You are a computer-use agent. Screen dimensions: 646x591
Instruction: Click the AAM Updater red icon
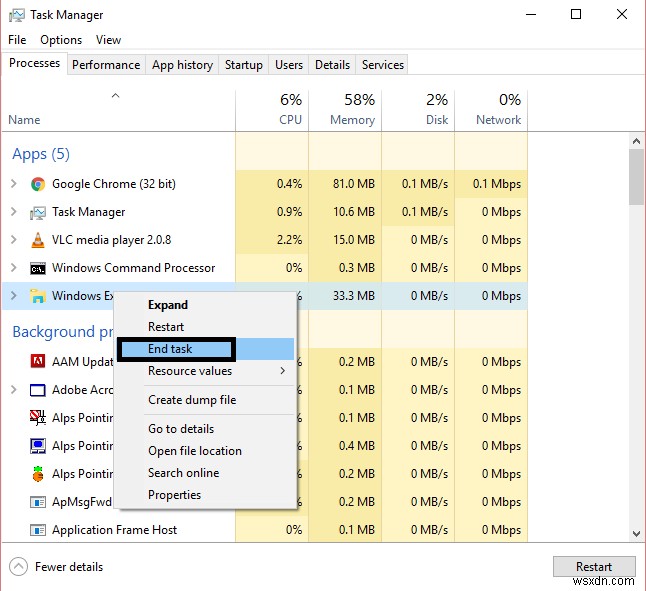[38, 362]
